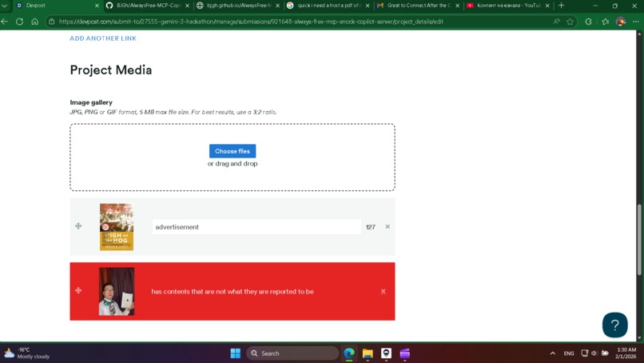Switch to the bjgh.github.io tab
Screen dimensions: 644x363
[234, 6]
